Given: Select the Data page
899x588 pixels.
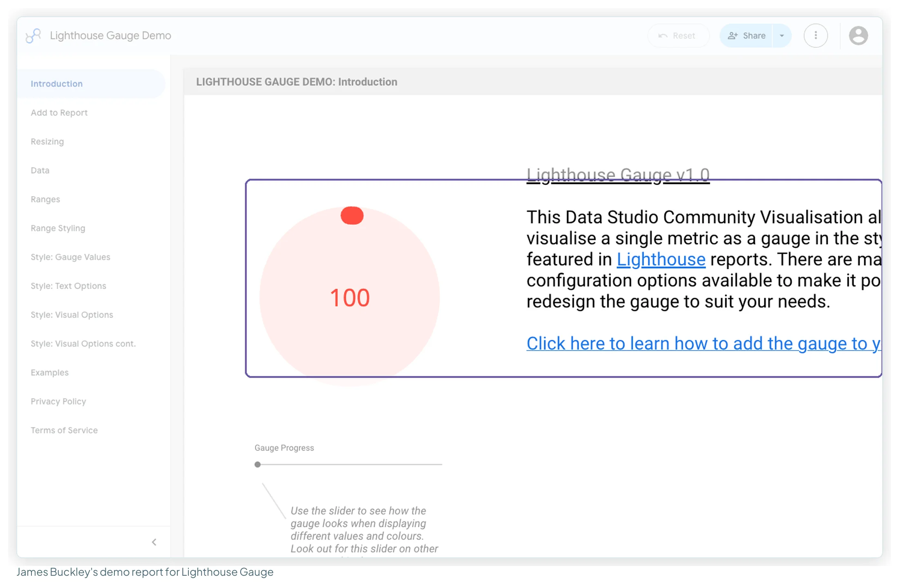Looking at the screenshot, I should [40, 170].
